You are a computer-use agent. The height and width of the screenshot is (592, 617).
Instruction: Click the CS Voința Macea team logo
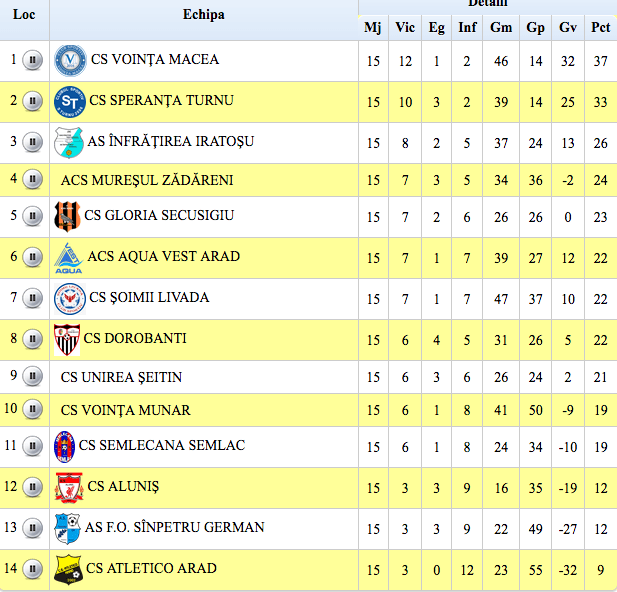70,60
